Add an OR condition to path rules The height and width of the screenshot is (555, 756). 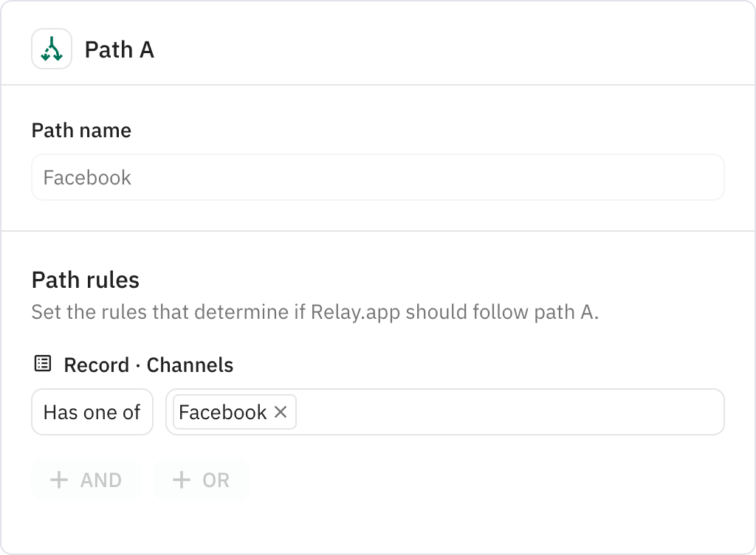click(201, 480)
